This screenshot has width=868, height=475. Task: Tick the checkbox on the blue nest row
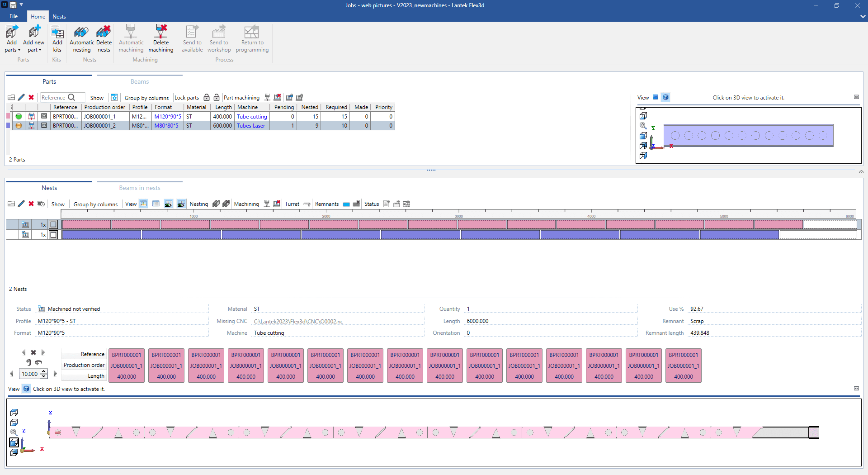pyautogui.click(x=53, y=235)
